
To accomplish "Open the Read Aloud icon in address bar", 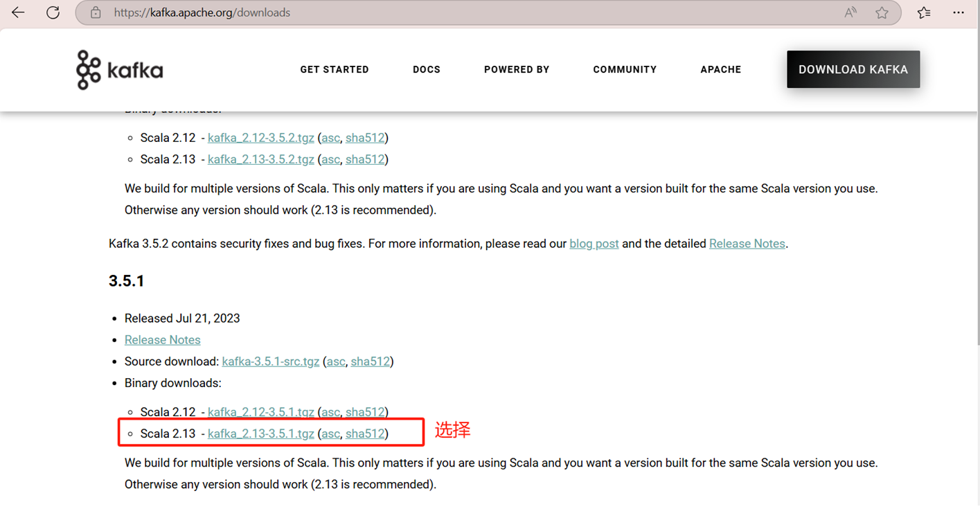I will [x=850, y=12].
